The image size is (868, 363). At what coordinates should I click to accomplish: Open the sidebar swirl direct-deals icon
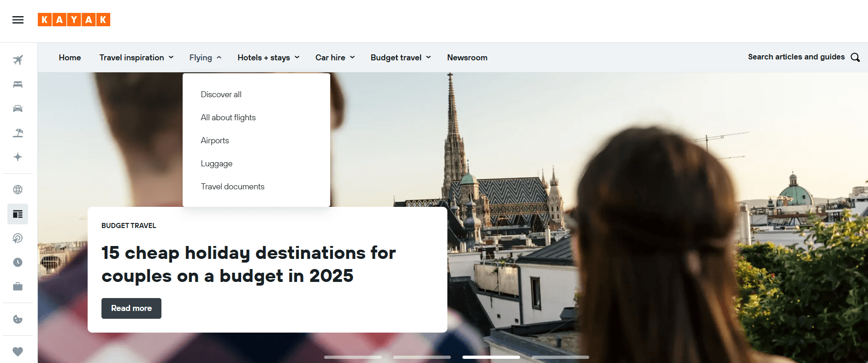18,238
